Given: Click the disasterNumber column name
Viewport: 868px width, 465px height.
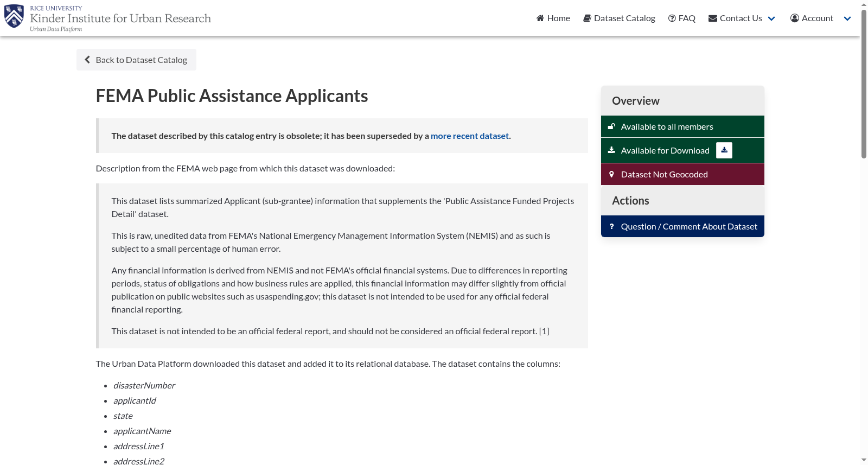Looking at the screenshot, I should click(144, 385).
